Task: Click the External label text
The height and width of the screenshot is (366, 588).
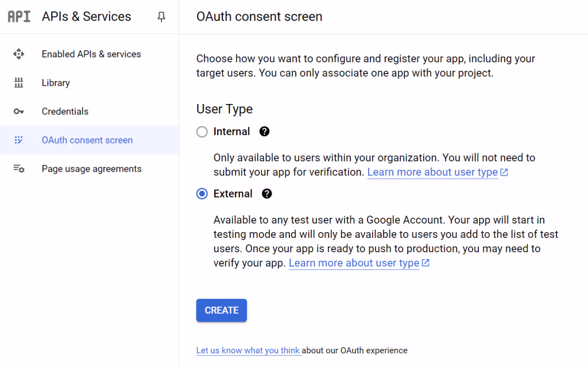Action: (x=233, y=194)
